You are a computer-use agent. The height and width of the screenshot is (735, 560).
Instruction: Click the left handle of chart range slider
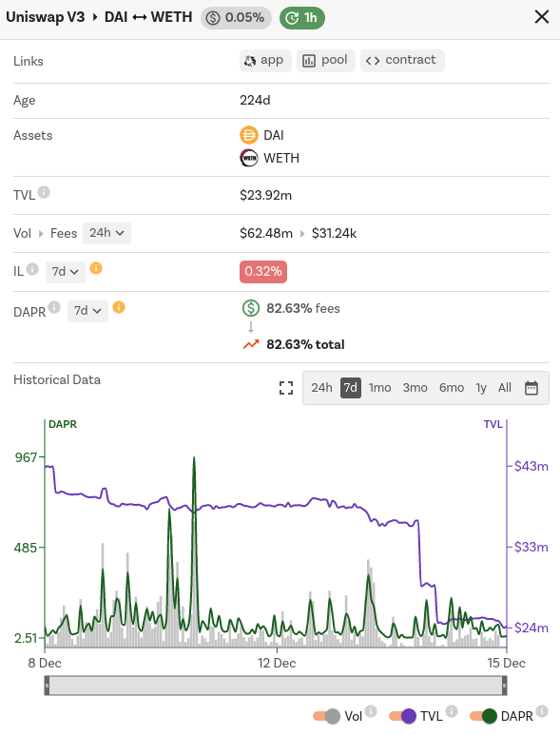47,686
